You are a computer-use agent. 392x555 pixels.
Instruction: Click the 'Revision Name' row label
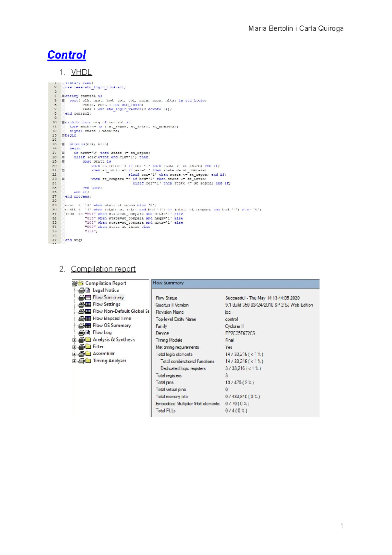coord(170,312)
